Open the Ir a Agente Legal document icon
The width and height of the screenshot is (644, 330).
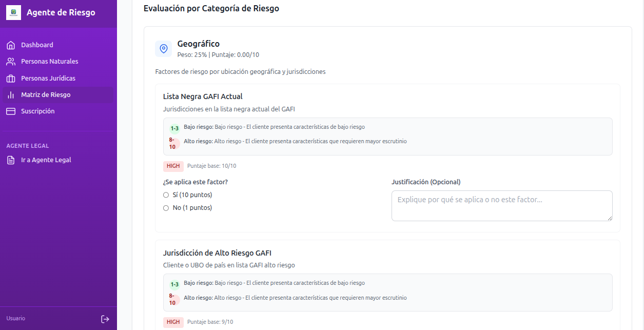point(11,160)
